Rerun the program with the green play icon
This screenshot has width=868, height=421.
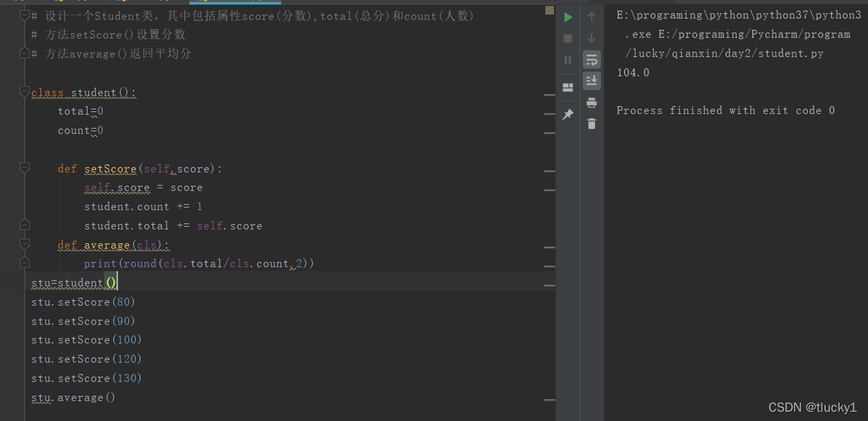coord(568,17)
